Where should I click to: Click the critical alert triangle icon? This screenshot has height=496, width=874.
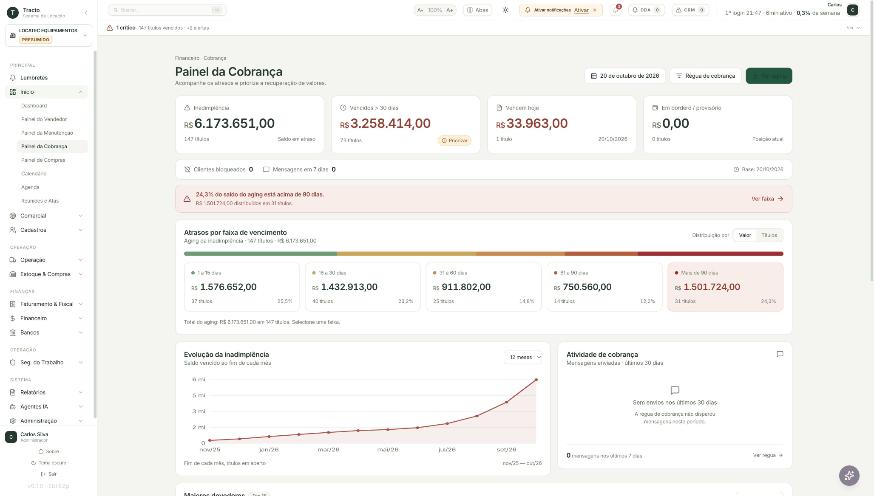110,28
